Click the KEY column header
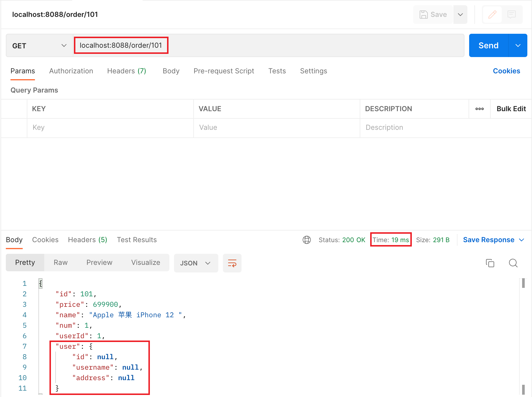This screenshot has width=532, height=397. (x=39, y=109)
